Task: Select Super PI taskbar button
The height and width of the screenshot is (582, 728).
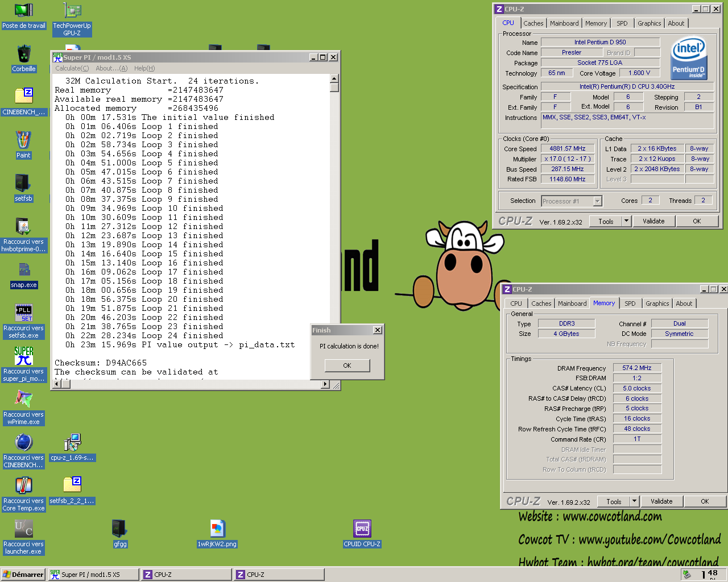Action: point(93,575)
